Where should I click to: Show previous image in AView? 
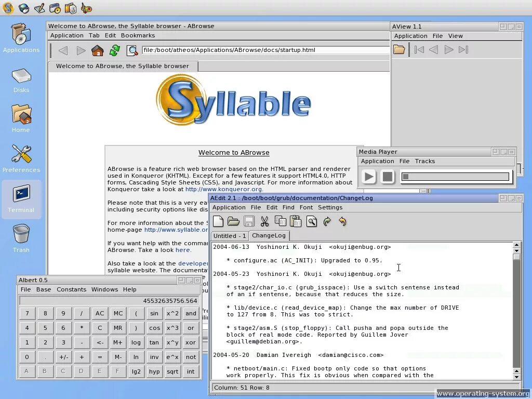click(433, 49)
